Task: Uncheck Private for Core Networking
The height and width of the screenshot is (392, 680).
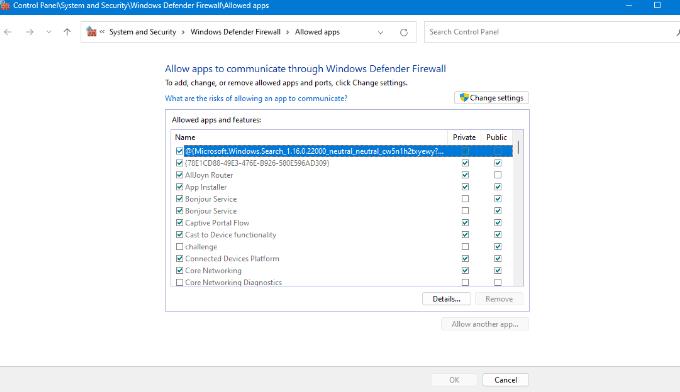Action: tap(465, 270)
